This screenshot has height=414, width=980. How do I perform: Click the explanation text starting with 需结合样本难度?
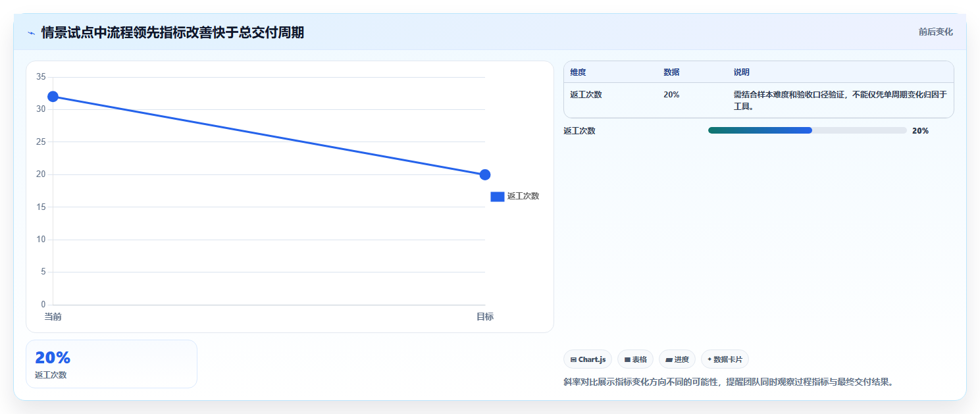point(840,100)
